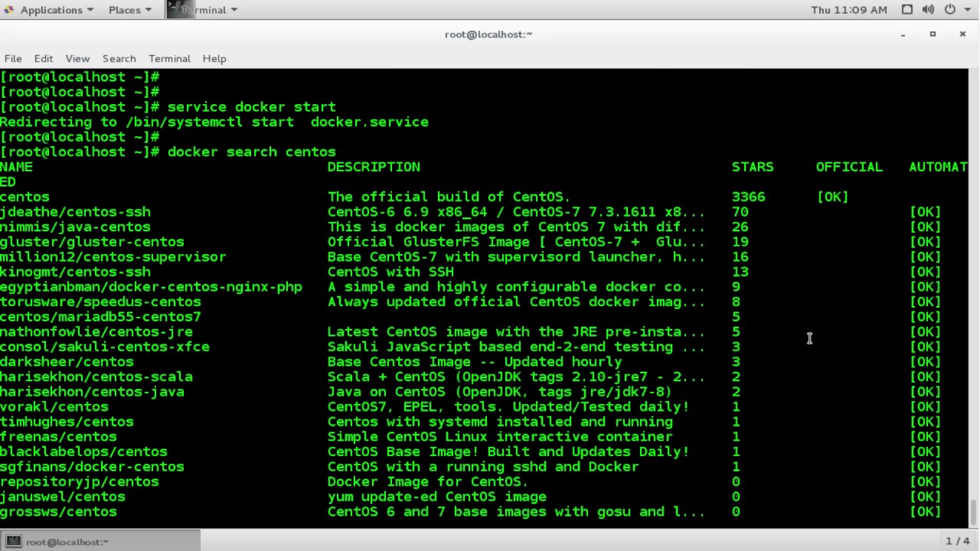Click 'Docker Image for CentOS.' description
This screenshot has width=980, height=551.
428,481
